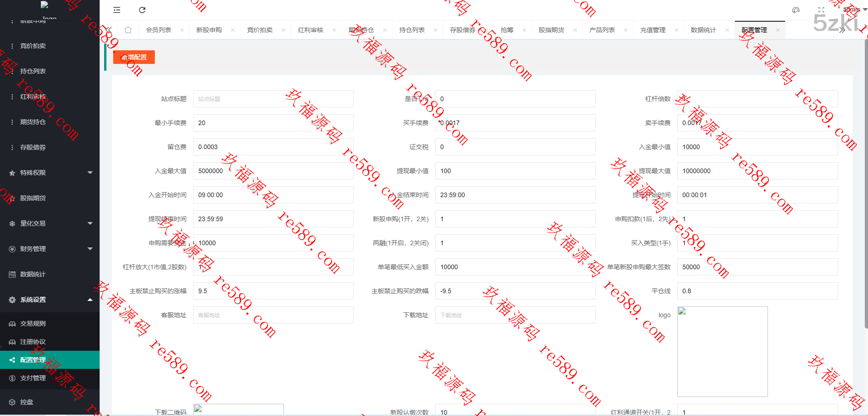Expand the 量化交易 sidebar menu
868x416 pixels.
(x=50, y=223)
